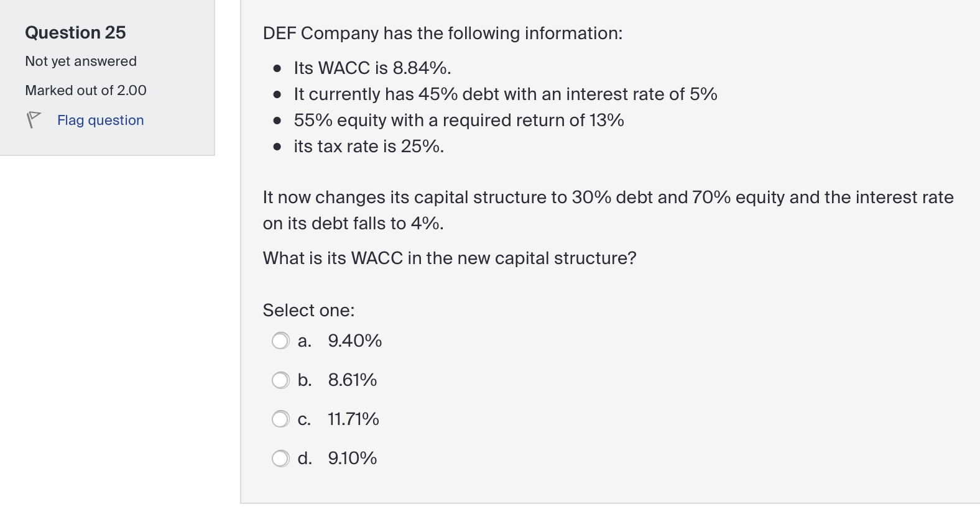Click the question information sidebar panel
Screen dimensions: 980x507
point(108,78)
